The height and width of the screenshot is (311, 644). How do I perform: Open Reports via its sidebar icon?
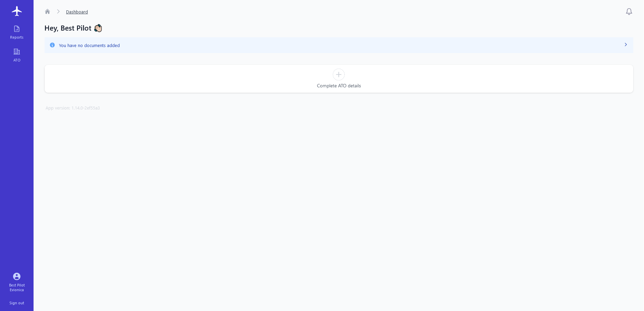coord(17,29)
